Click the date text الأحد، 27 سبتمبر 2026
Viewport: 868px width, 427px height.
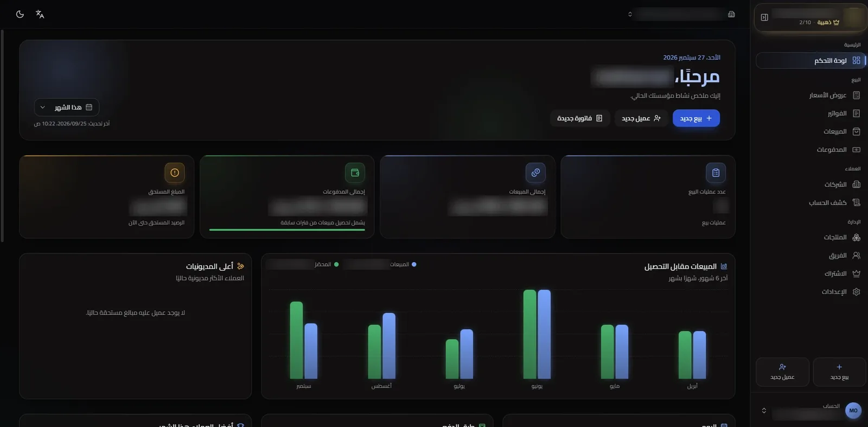click(x=692, y=58)
